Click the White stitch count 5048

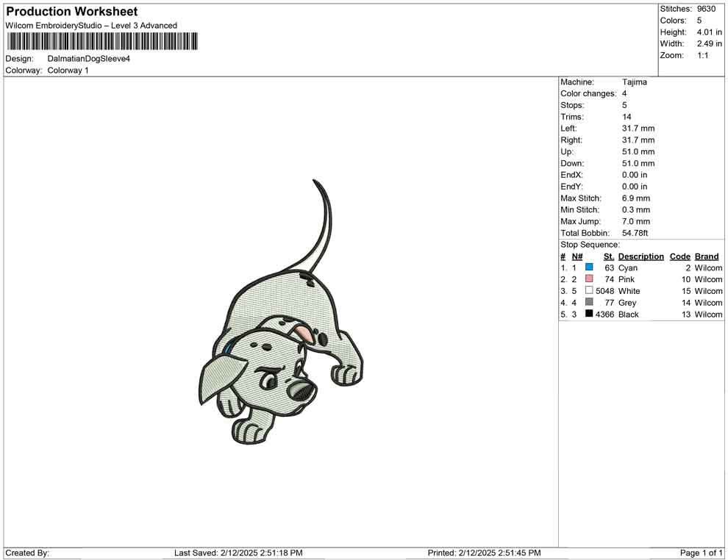(604, 291)
